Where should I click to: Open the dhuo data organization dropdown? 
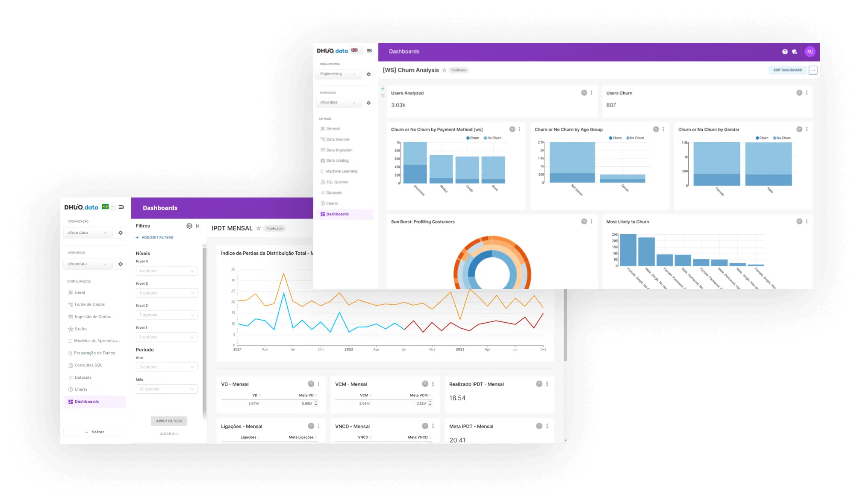click(88, 233)
